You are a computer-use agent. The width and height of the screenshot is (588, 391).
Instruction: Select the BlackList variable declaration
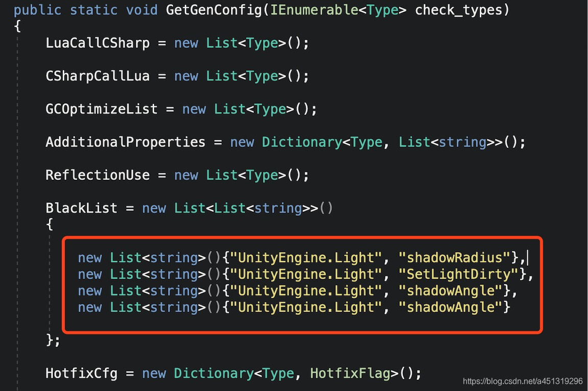[x=81, y=208]
